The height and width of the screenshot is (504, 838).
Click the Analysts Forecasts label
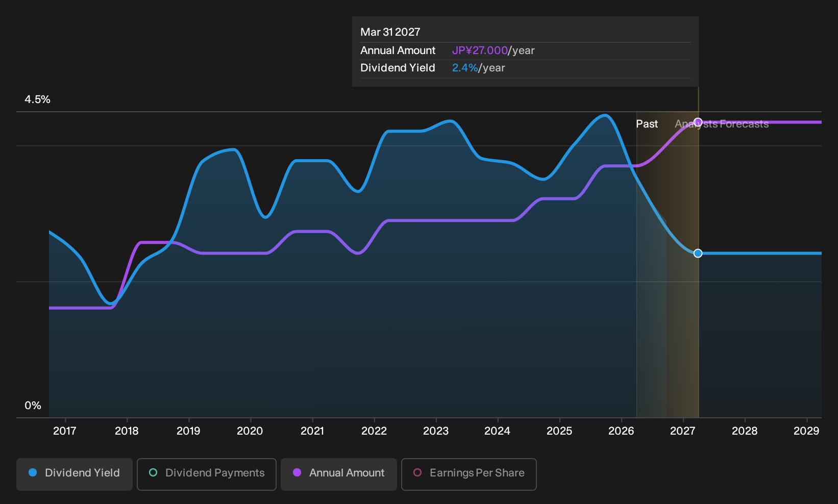click(722, 124)
